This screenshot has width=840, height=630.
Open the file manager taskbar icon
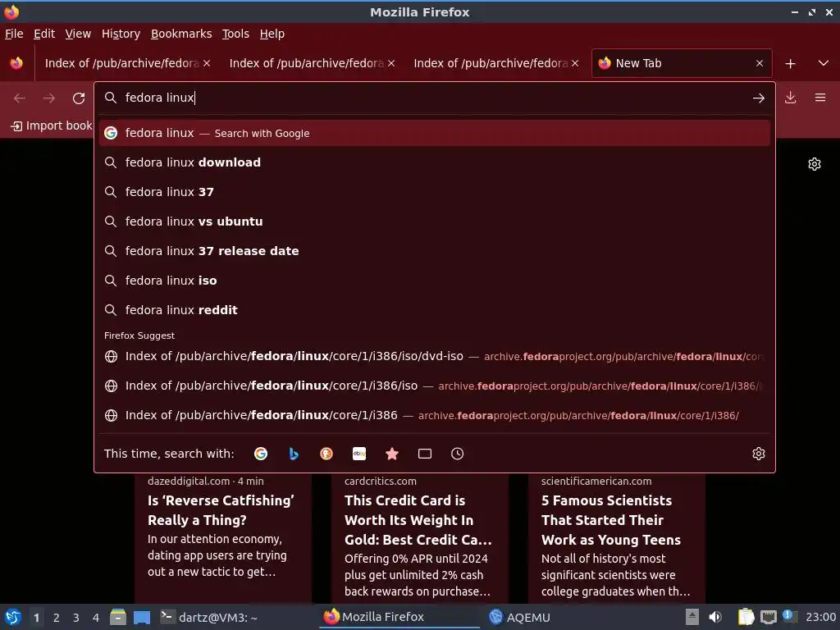[118, 617]
